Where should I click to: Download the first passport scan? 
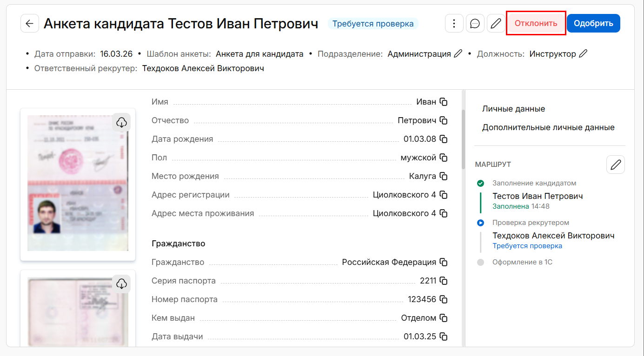[121, 122]
